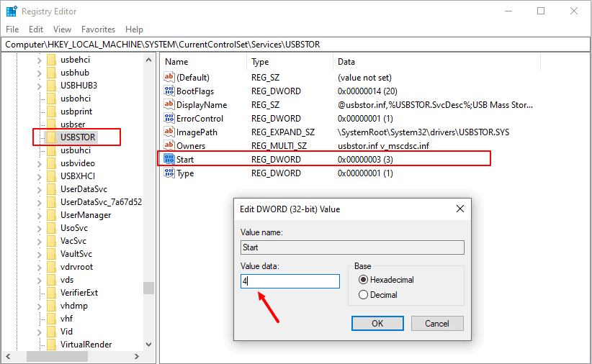
Task: Click the VerifierExt folder icon
Action: coord(51,292)
